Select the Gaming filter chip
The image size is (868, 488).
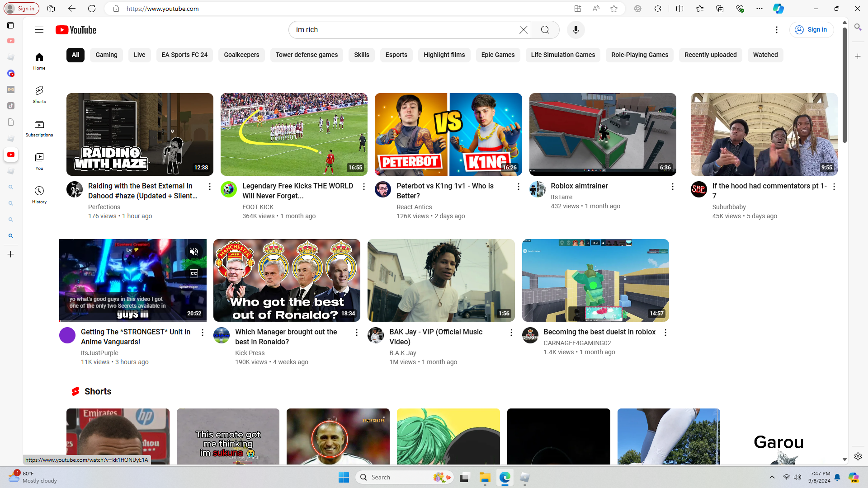(x=106, y=55)
